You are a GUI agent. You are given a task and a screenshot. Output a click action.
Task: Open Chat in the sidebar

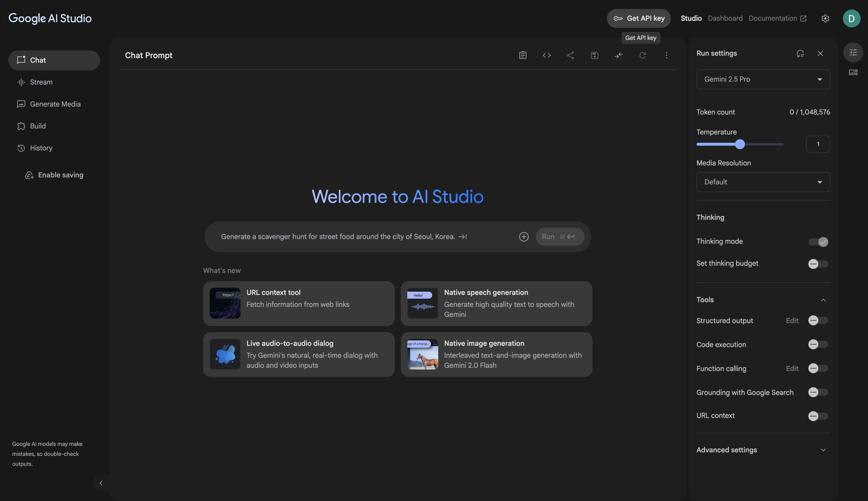(x=54, y=60)
